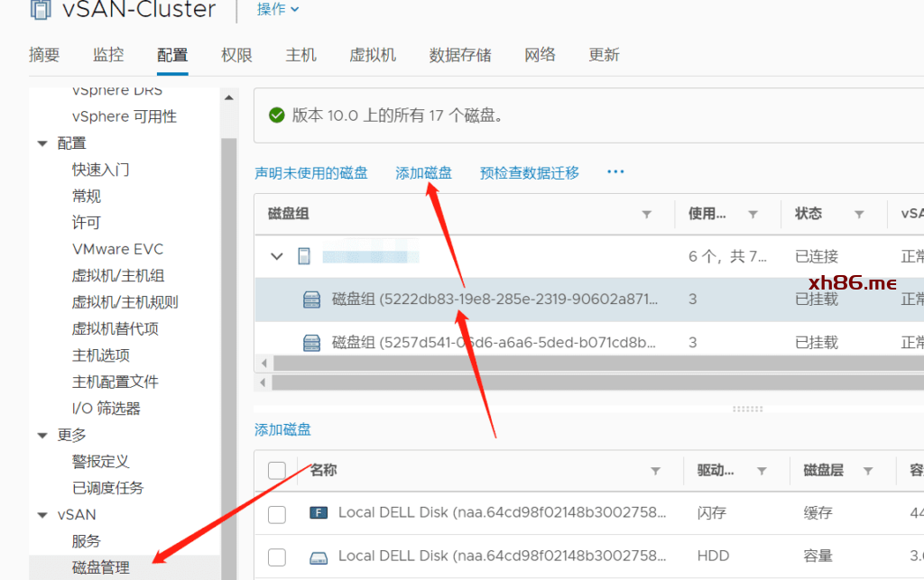This screenshot has width=924, height=580.
Task: Open the 操作 actions dropdown
Action: tap(278, 9)
